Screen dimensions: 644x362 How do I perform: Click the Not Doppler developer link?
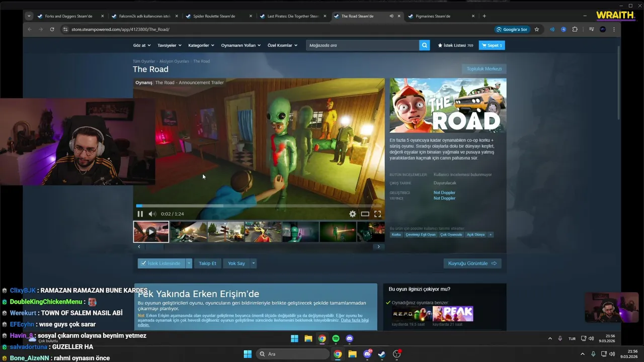[x=444, y=193]
